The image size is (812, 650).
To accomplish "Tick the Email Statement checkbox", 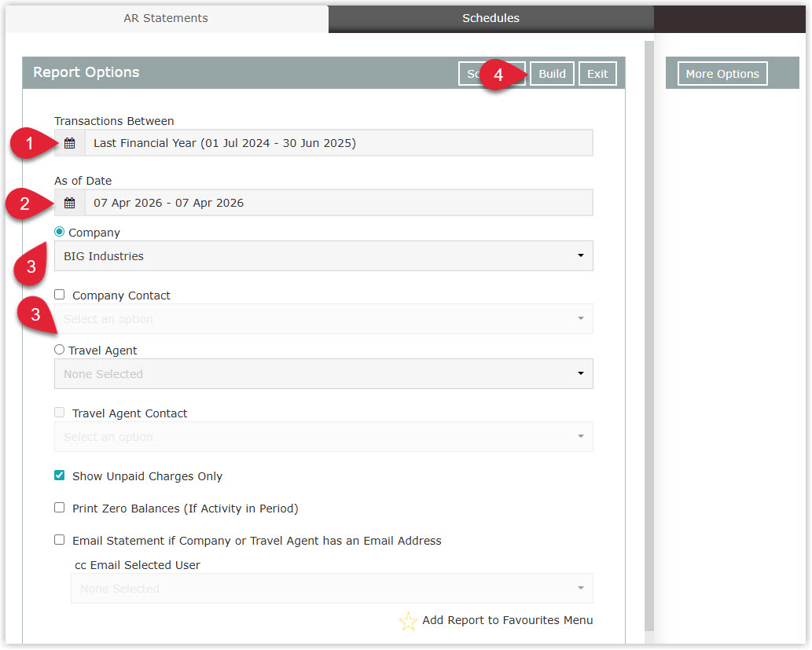I will [x=60, y=540].
